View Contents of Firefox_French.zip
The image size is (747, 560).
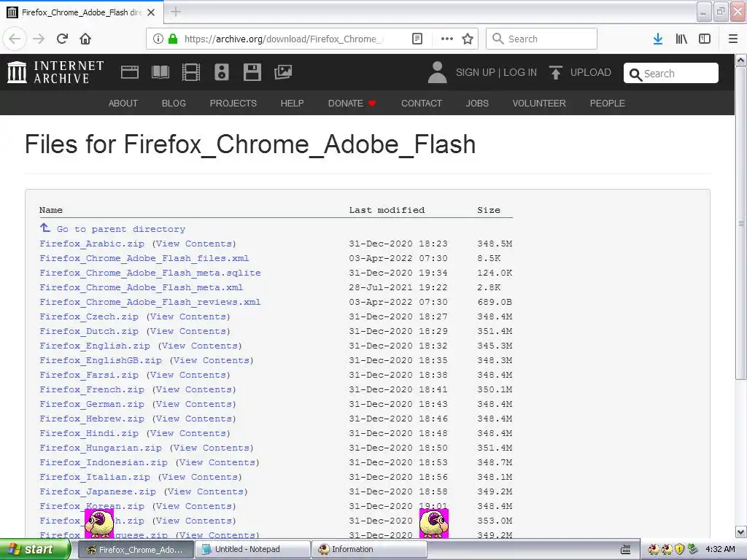(194, 389)
